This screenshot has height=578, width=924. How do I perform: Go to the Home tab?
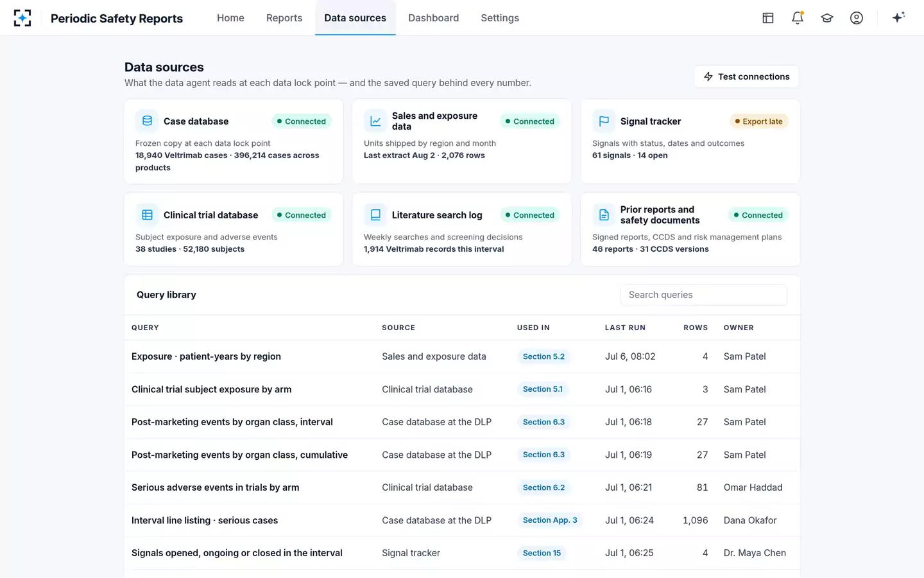[x=230, y=18]
